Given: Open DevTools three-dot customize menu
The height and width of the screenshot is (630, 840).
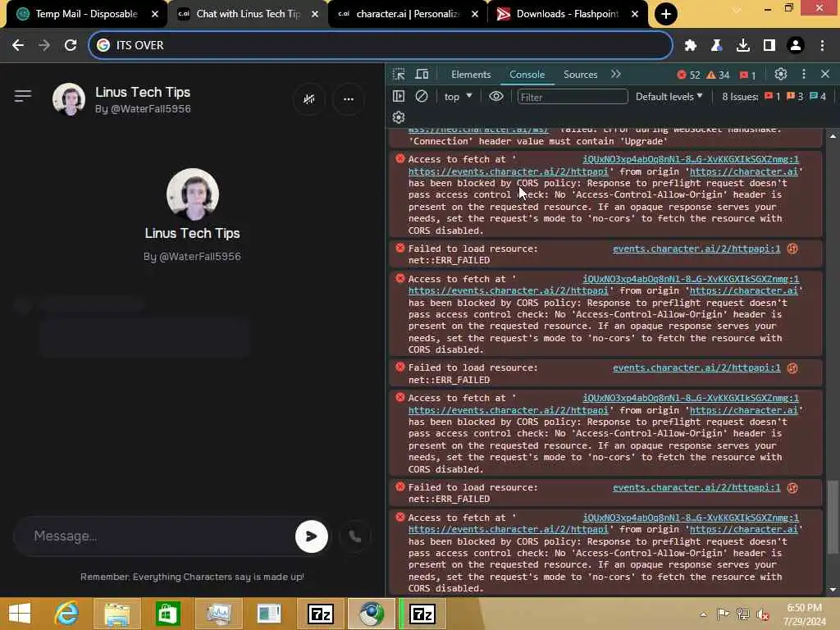Looking at the screenshot, I should (x=804, y=75).
